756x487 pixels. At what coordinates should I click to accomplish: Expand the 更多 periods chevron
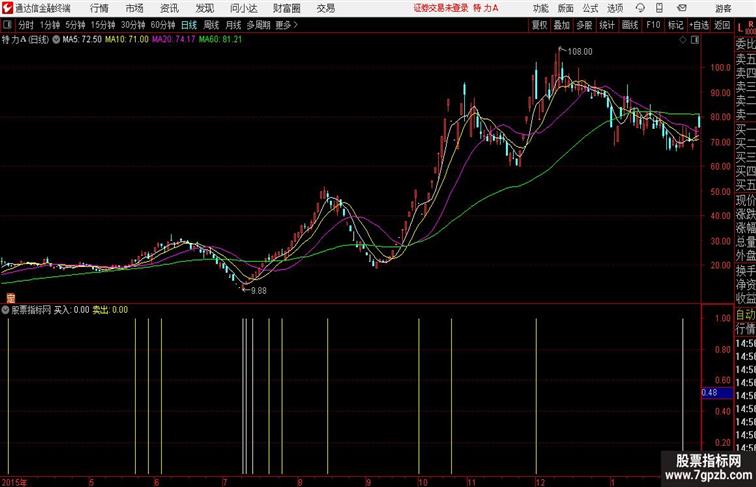point(296,25)
